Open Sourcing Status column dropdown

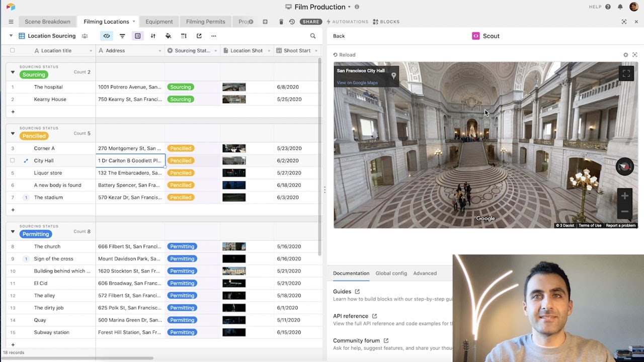tap(215, 51)
